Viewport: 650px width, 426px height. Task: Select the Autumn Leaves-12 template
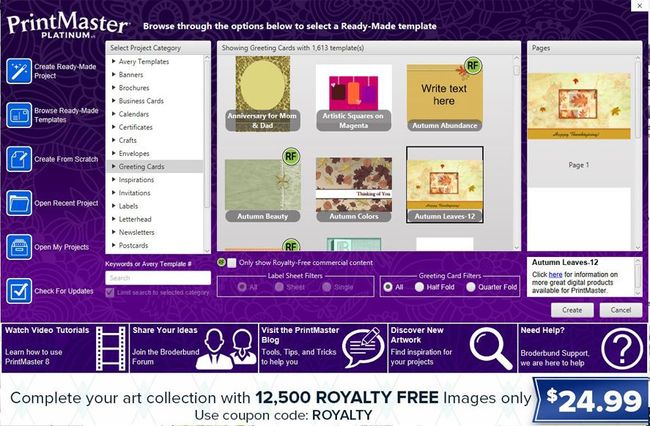tap(445, 184)
